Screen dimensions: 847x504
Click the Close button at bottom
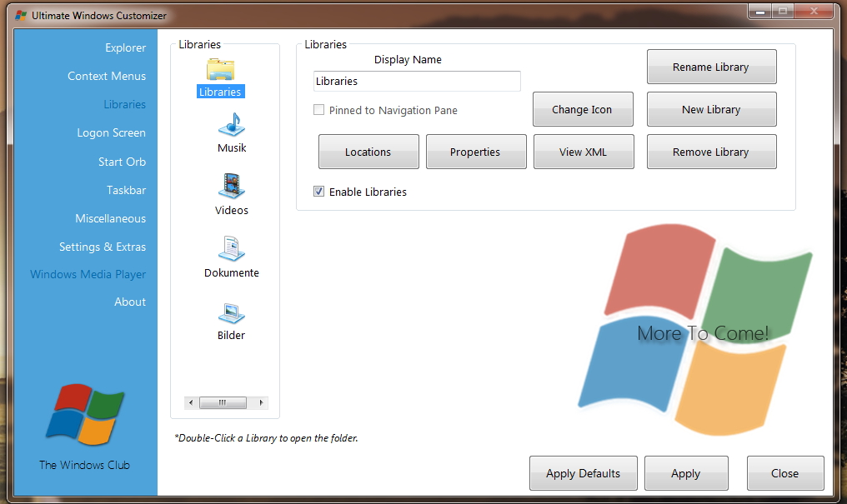[784, 473]
